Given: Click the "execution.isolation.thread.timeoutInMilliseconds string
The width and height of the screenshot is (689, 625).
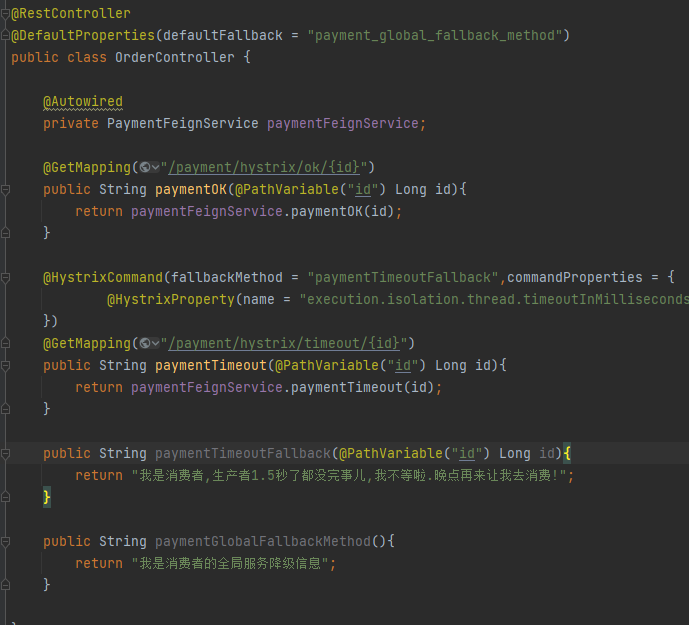Looking at the screenshot, I should pyautogui.click(x=494, y=299).
